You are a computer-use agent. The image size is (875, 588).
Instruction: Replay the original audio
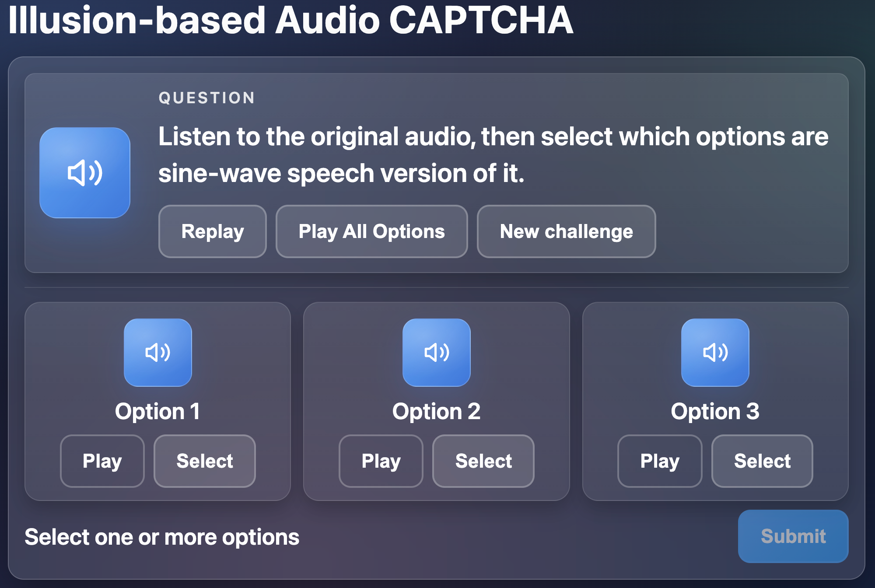click(x=213, y=231)
